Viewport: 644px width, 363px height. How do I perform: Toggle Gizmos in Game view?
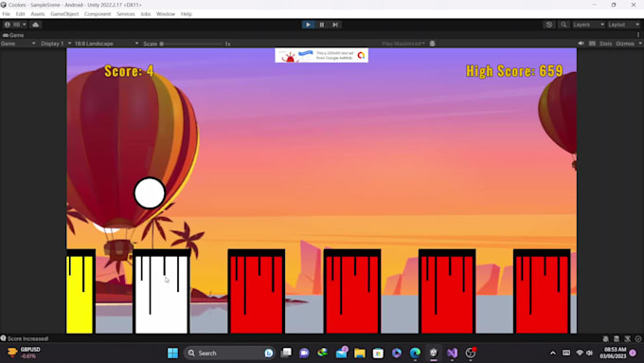coord(625,44)
